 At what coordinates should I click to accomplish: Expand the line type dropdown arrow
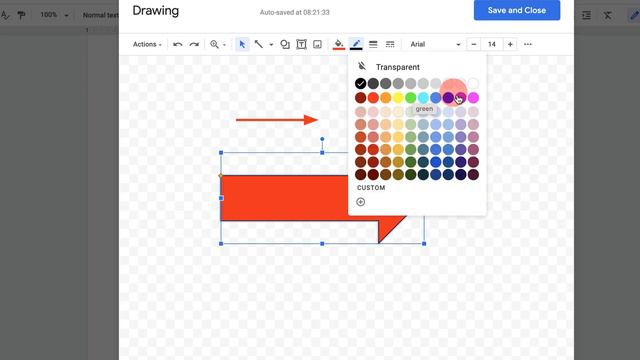coord(271,45)
